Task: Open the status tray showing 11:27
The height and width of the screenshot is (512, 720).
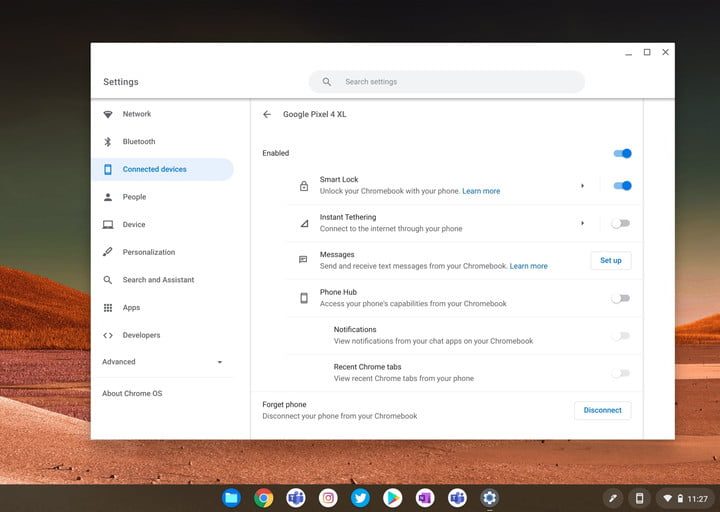Action: point(686,498)
